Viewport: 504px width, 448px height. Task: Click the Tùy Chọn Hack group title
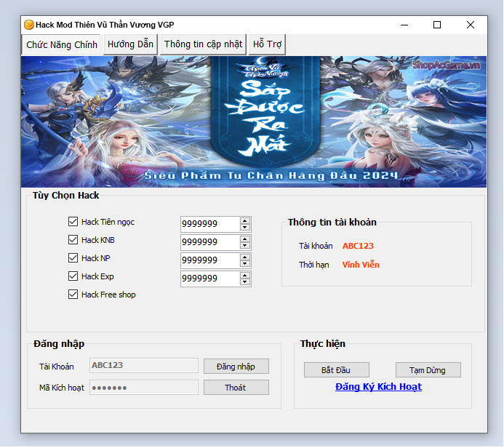pyautogui.click(x=65, y=196)
